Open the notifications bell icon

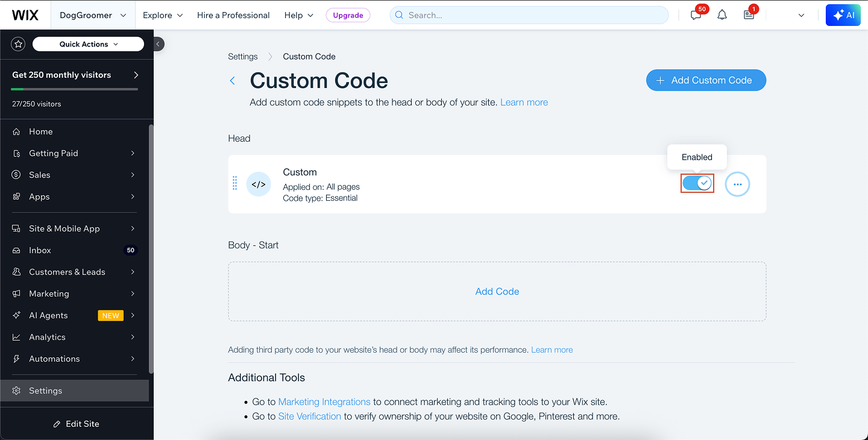(722, 15)
